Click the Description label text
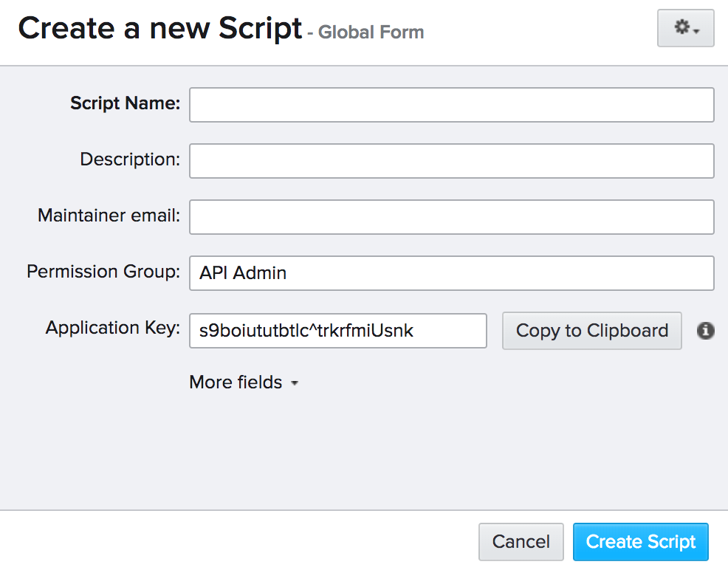 pyautogui.click(x=130, y=159)
